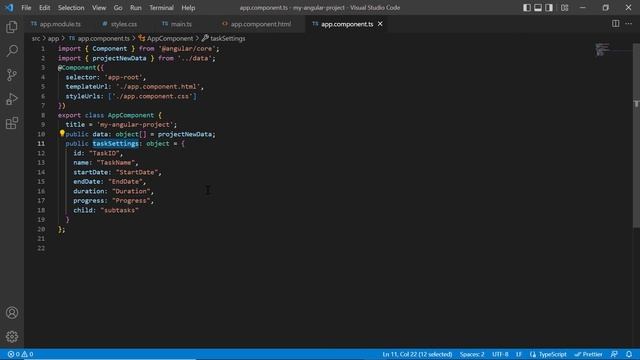Click the '@angular/core' import string

(187, 49)
